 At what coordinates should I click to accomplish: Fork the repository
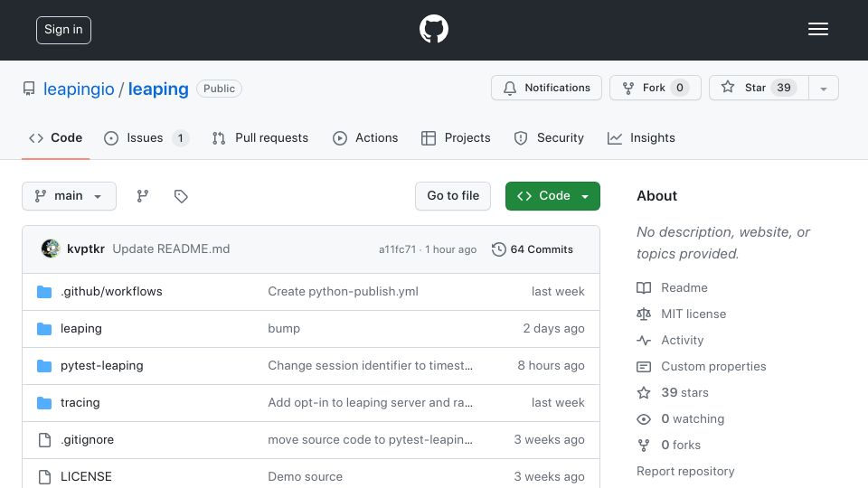pos(656,88)
